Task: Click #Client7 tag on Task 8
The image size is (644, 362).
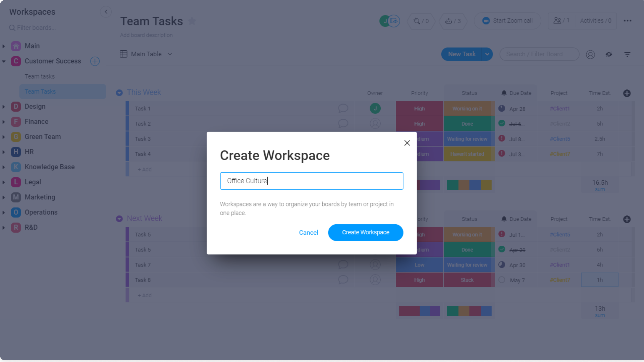Action: coord(560,280)
